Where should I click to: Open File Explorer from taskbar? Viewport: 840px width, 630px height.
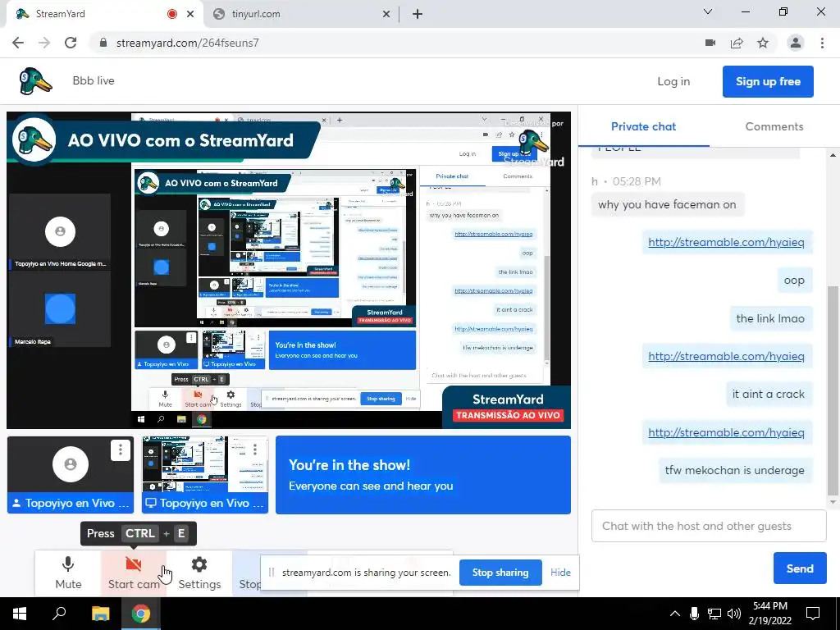(x=100, y=614)
